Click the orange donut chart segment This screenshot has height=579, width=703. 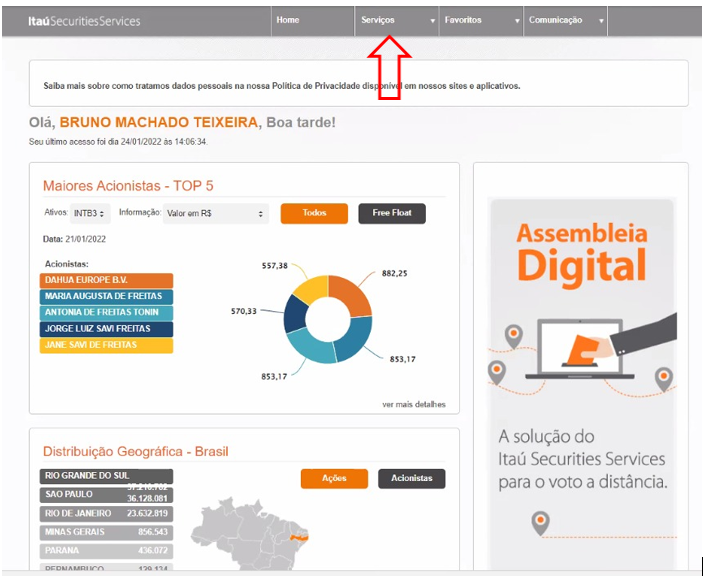pos(352,295)
